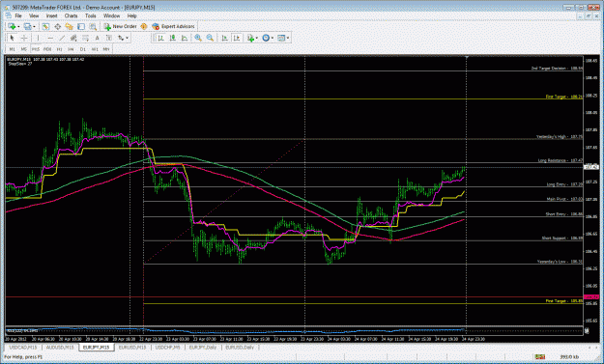Click the New Order button
The width and height of the screenshot is (604, 364).
point(120,26)
